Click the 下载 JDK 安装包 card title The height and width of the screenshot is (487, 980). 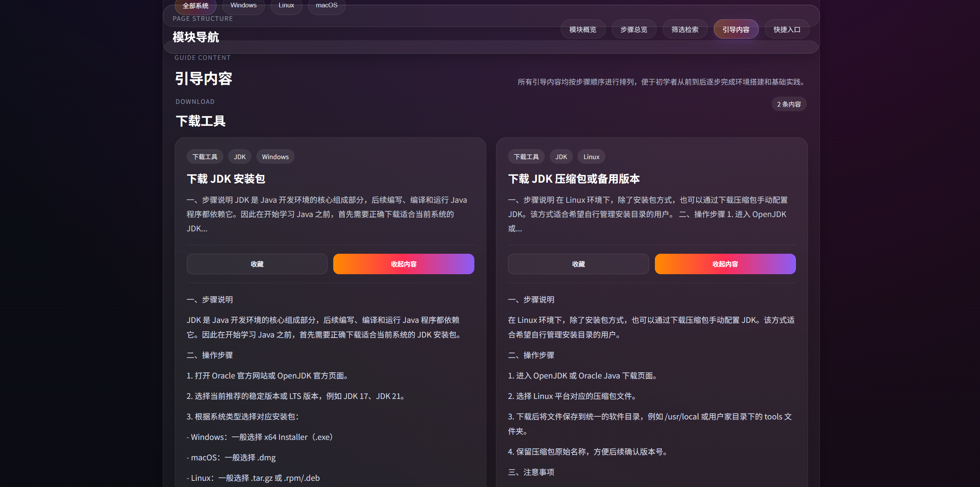click(226, 179)
